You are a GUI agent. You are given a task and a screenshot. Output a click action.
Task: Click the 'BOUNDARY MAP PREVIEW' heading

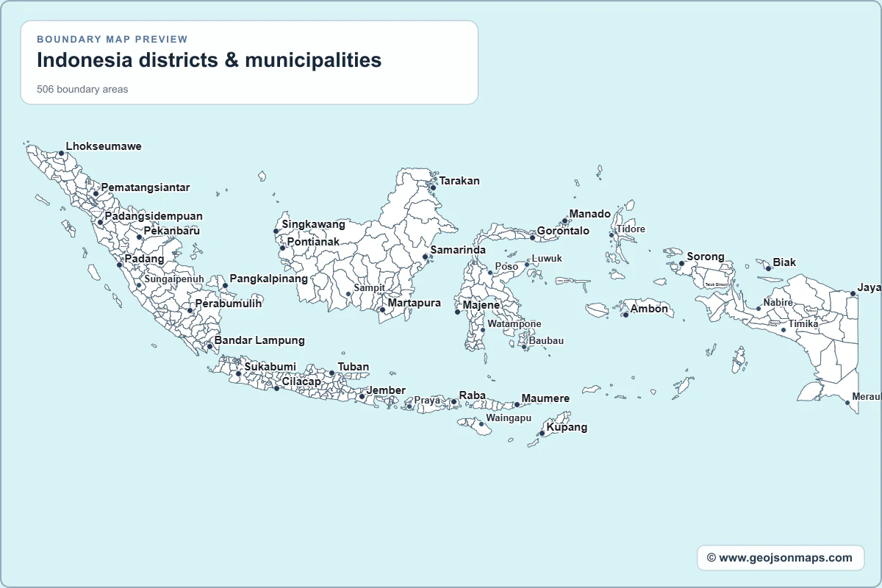click(x=112, y=39)
